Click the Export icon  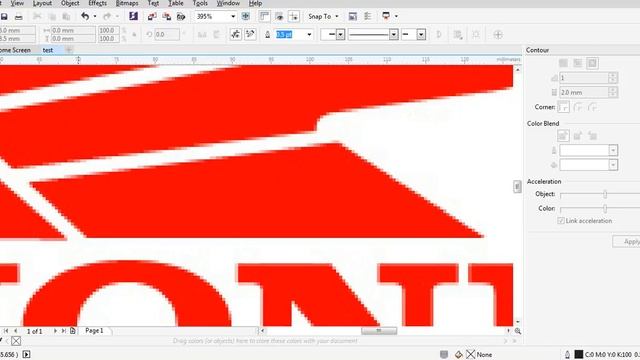tap(167, 16)
